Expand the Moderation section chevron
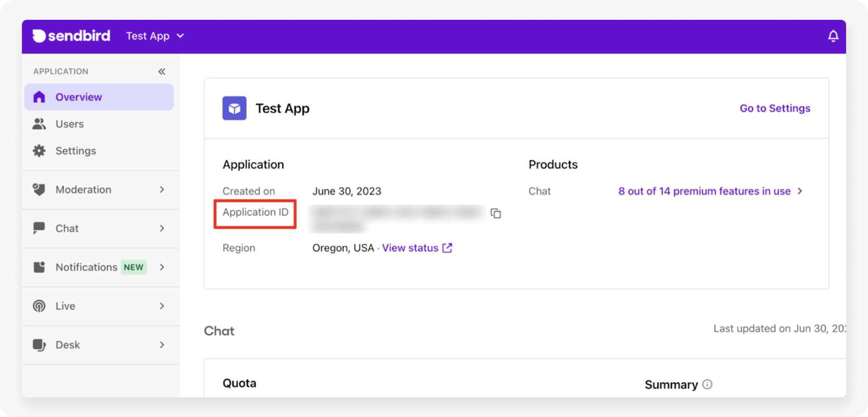 click(x=162, y=190)
